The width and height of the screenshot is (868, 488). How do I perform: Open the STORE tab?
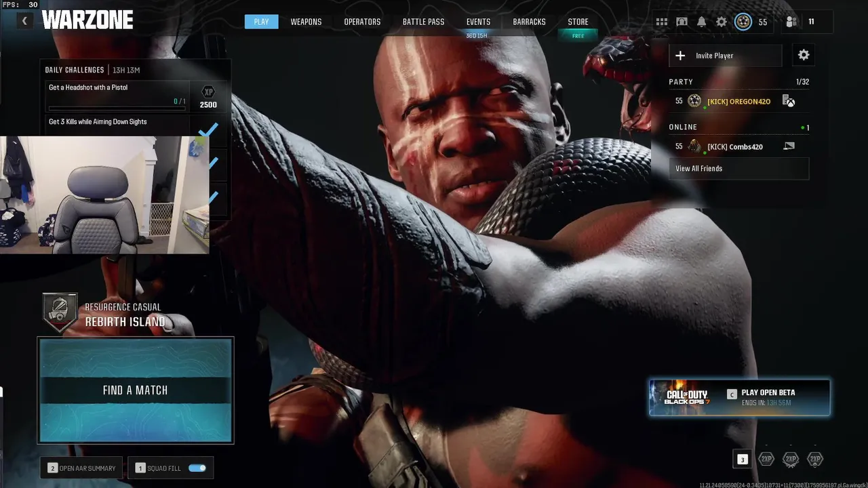coord(578,22)
